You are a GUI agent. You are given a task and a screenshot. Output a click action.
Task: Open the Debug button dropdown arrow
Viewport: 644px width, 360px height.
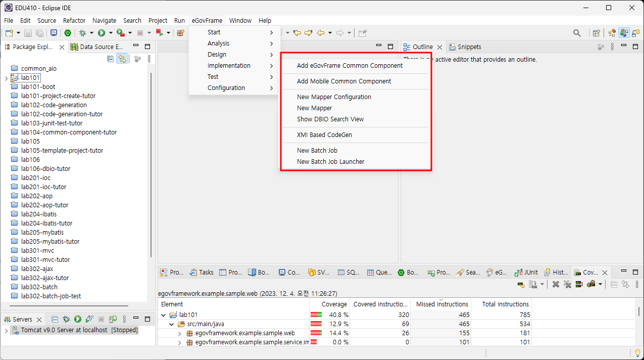(x=91, y=33)
